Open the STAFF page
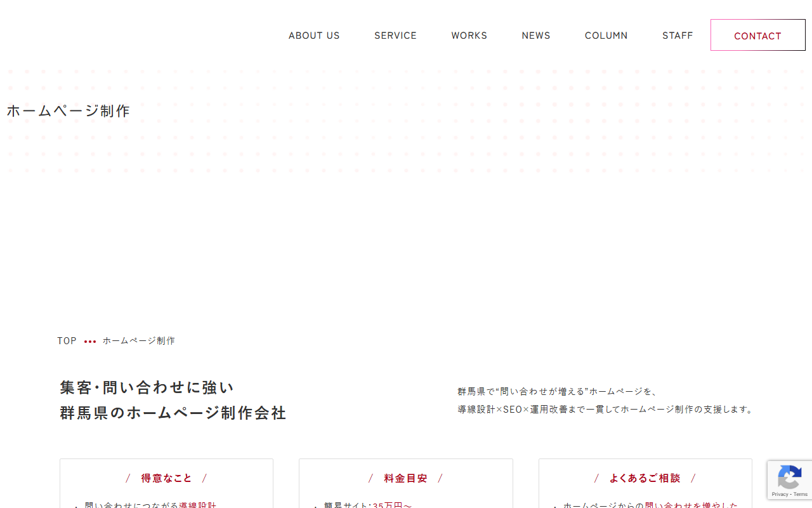 pyautogui.click(x=678, y=36)
